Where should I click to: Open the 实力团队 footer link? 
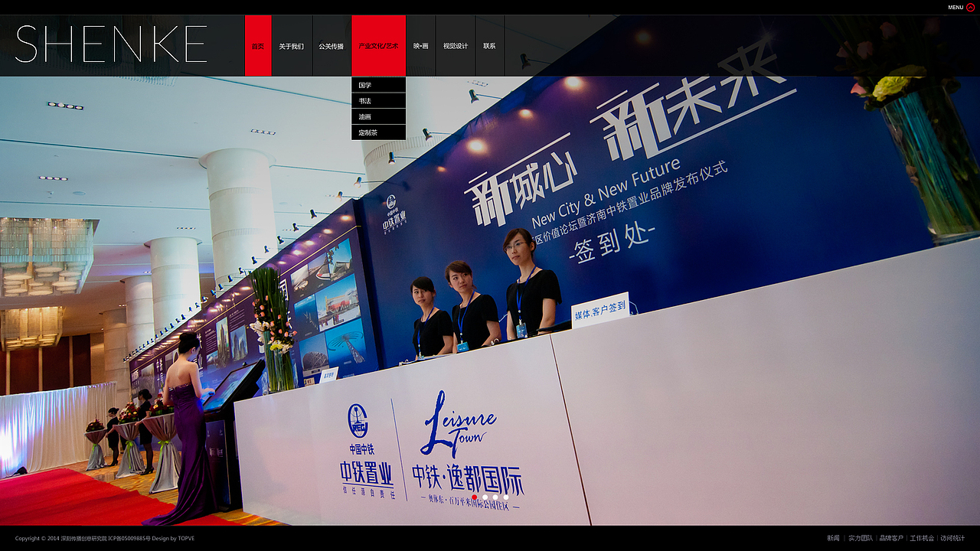(x=861, y=538)
